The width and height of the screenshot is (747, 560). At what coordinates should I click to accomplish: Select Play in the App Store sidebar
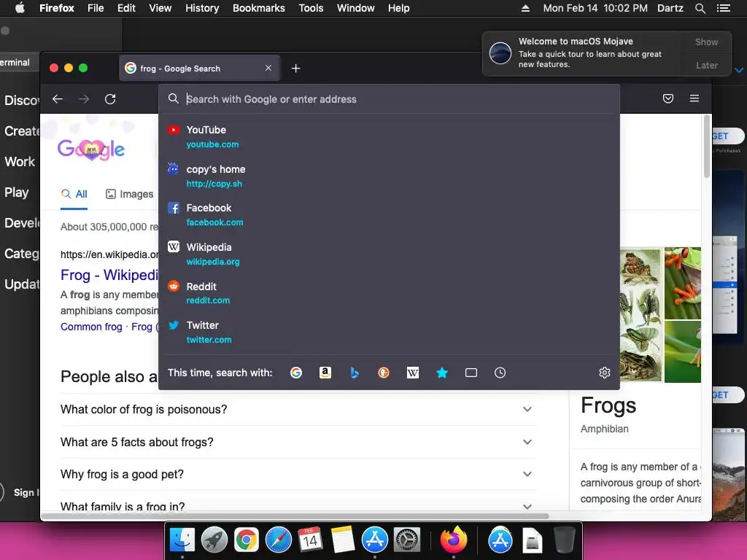pos(17,192)
